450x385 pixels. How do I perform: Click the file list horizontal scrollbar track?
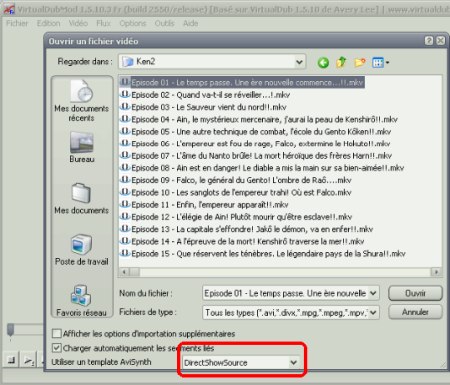(285, 272)
